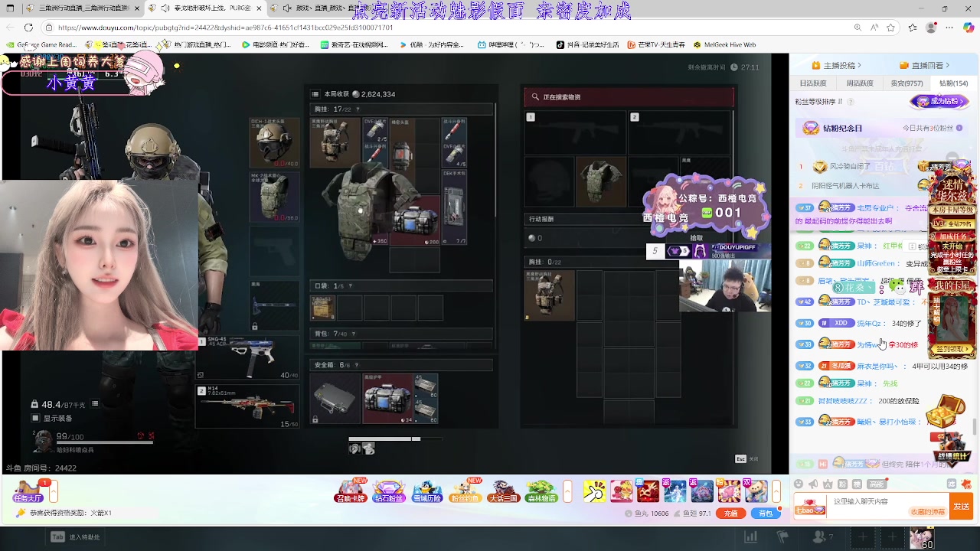
Task: Expand the gift bar arrow on the right
Action: (776, 491)
